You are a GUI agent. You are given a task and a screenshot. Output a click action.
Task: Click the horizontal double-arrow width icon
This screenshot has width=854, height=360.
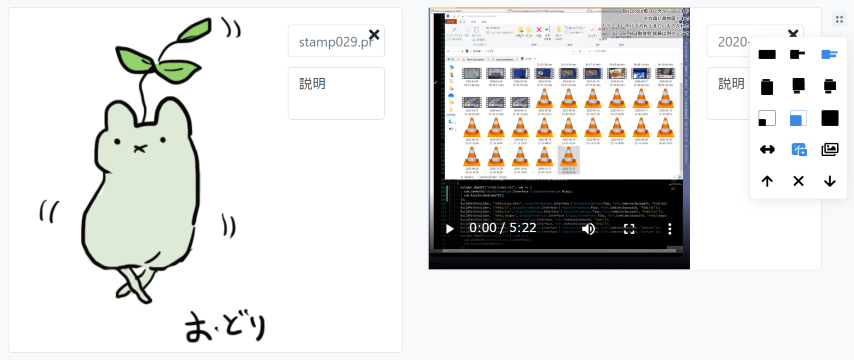click(x=767, y=150)
